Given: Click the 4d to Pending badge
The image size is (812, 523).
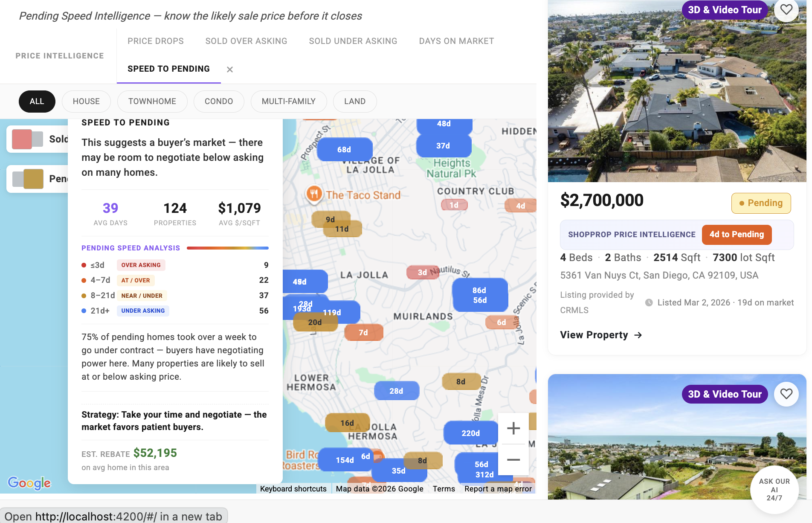Looking at the screenshot, I should pyautogui.click(x=737, y=235).
